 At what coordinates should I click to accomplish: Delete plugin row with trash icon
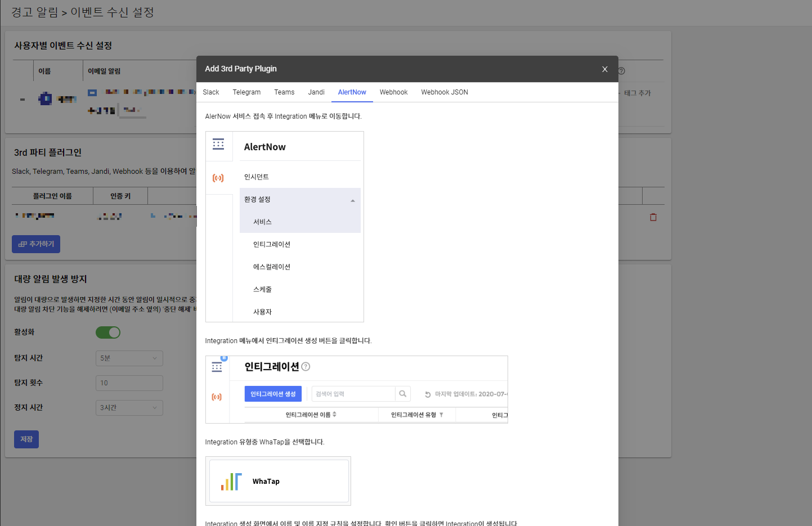click(x=653, y=217)
